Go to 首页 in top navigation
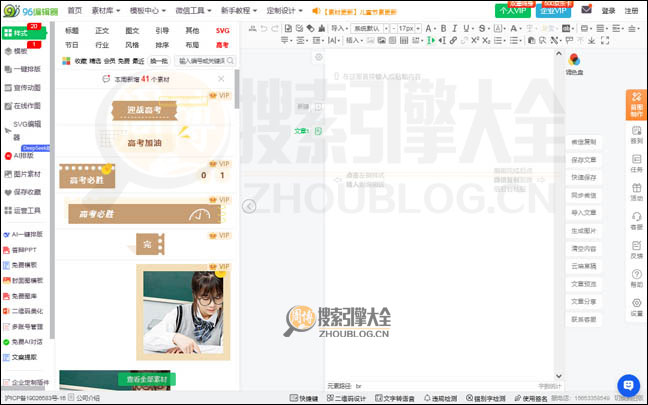This screenshot has width=648, height=405. 75,10
